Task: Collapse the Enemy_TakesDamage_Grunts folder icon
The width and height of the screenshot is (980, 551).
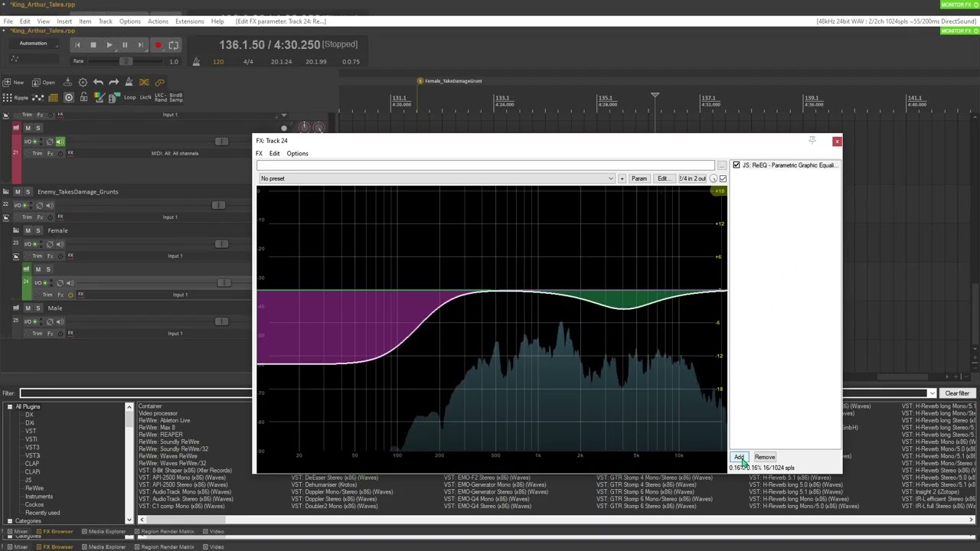Action: [x=6, y=192]
